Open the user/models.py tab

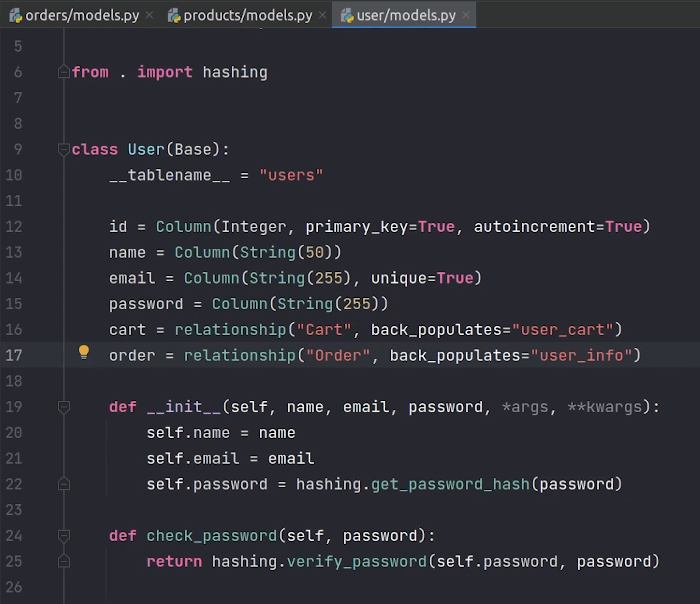(406, 15)
